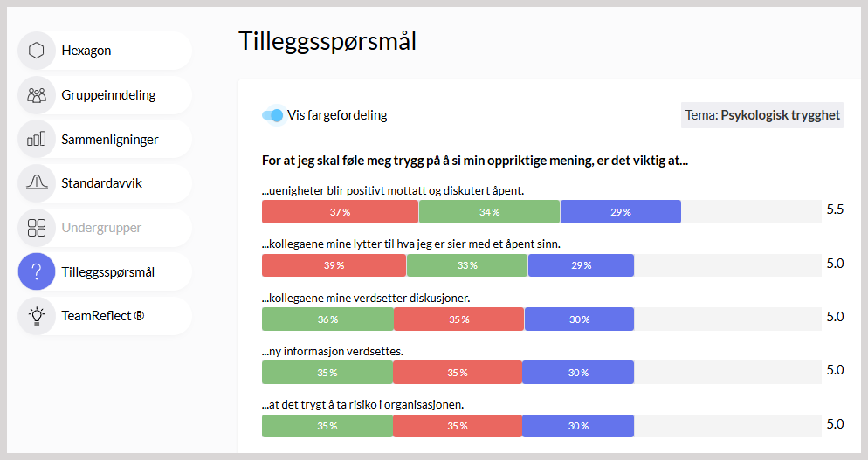The width and height of the screenshot is (868, 460).
Task: Click green 35% segment for ny informasjon verdsettes
Action: (x=327, y=373)
